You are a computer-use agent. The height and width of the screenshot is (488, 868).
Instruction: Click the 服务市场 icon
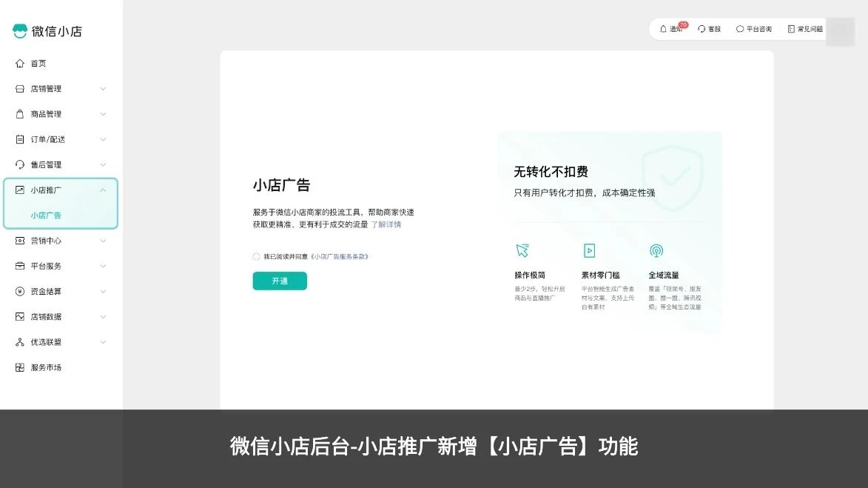click(x=20, y=367)
